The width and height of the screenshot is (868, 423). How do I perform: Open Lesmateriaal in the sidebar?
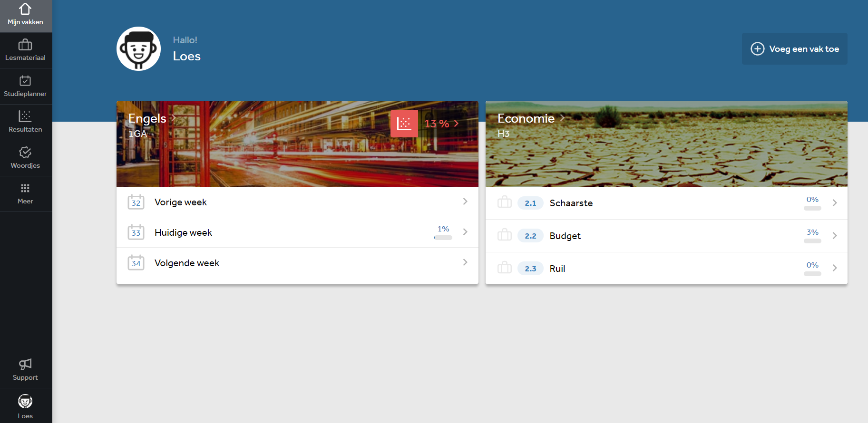(x=26, y=50)
